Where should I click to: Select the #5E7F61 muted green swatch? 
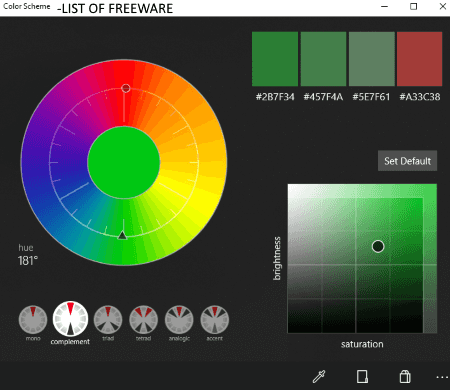tap(372, 59)
